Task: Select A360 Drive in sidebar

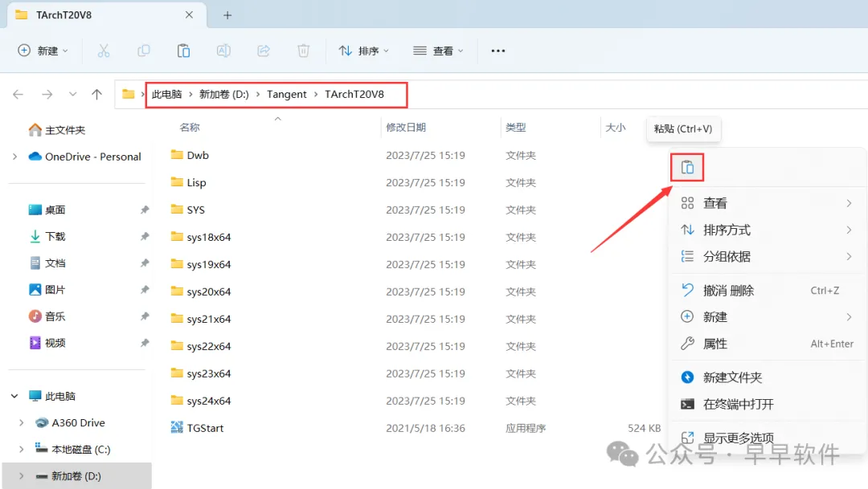Action: coord(70,422)
